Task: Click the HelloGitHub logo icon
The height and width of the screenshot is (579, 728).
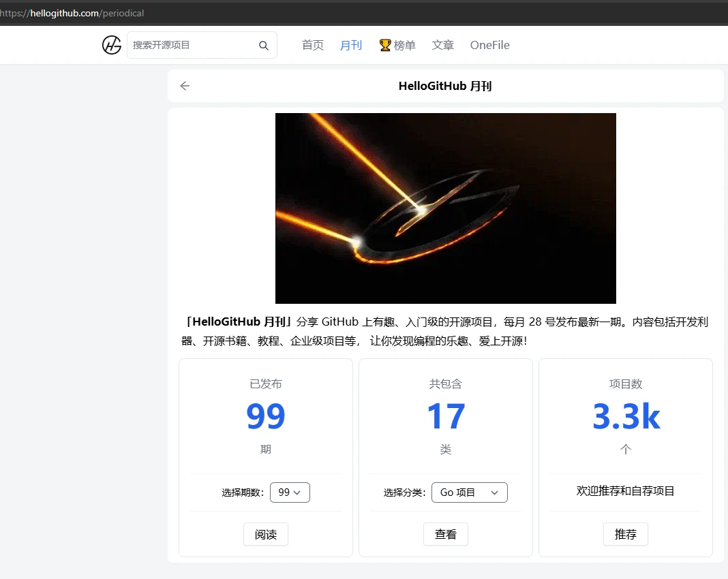Action: pos(111,45)
